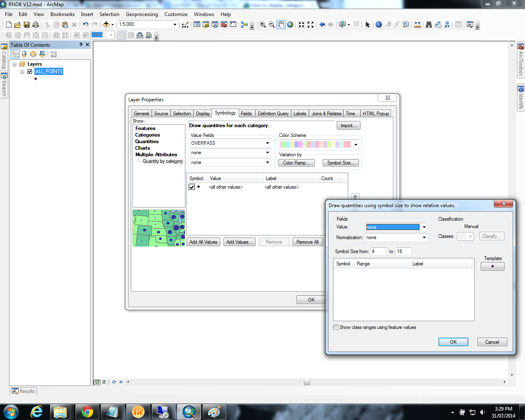The width and height of the screenshot is (525, 420).
Task: Open the Editor toolbar icon
Action: point(185,25)
